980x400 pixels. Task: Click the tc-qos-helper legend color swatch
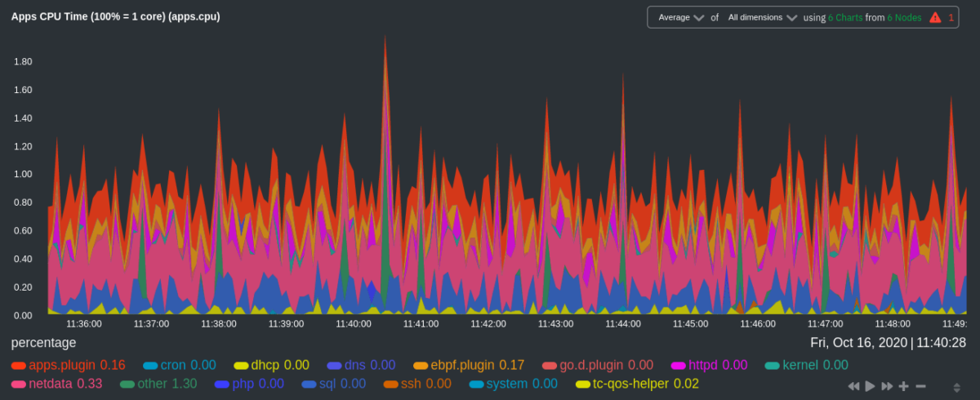coord(583,384)
